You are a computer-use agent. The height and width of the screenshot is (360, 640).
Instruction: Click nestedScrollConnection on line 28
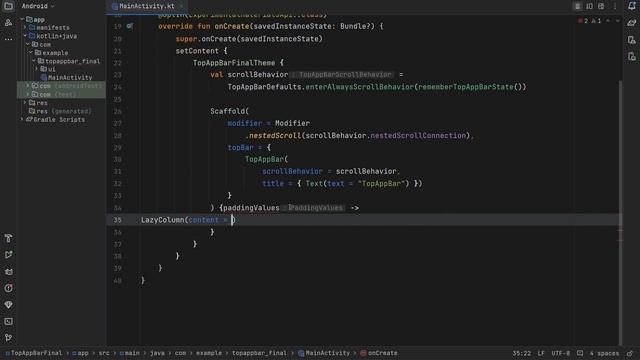coord(418,136)
